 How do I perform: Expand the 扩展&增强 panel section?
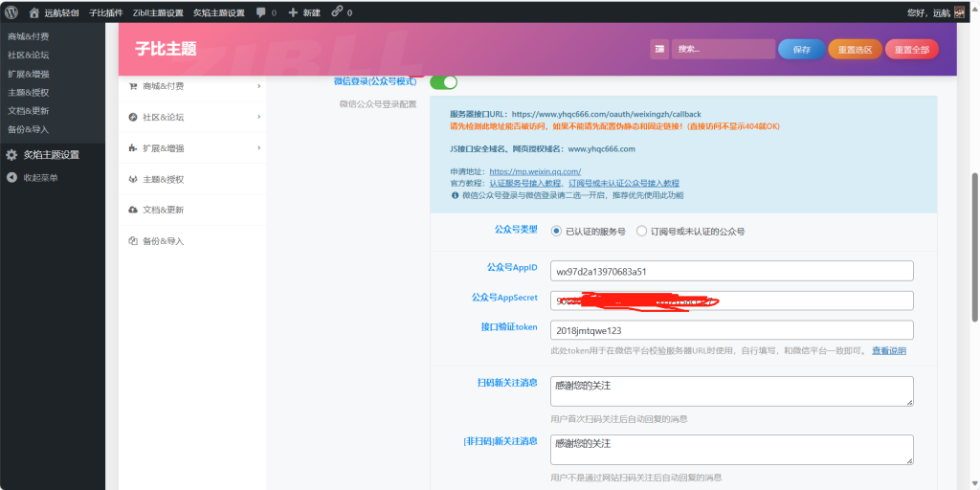(x=192, y=148)
